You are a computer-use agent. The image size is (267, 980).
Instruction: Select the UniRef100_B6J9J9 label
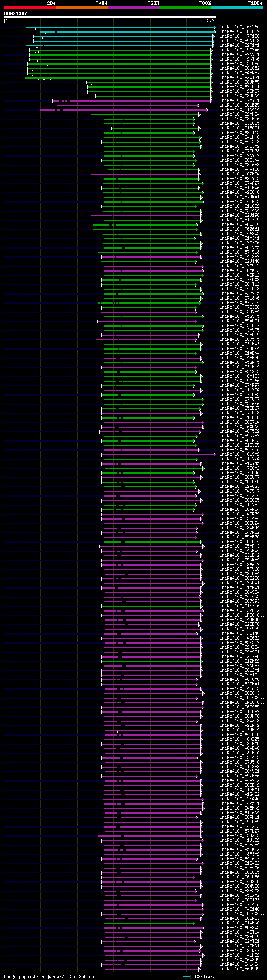coord(239,969)
